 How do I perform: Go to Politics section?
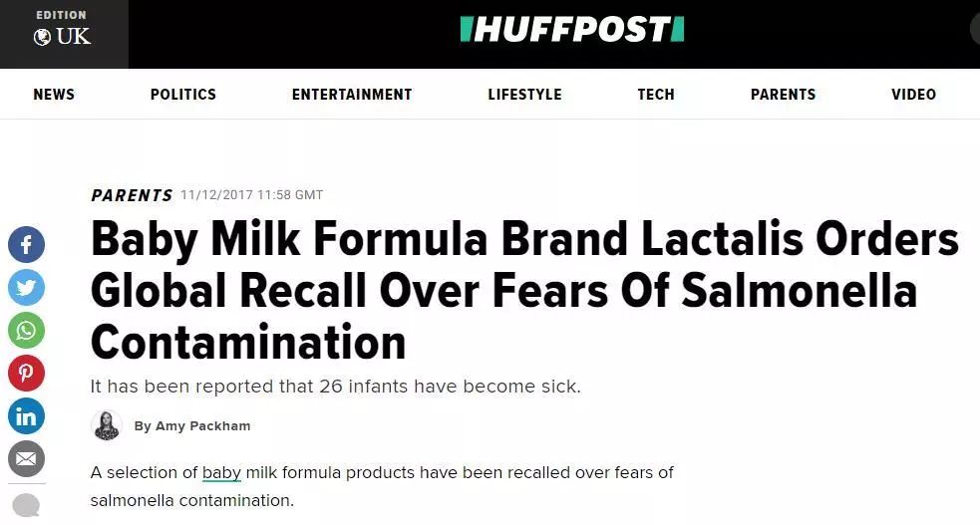183,95
